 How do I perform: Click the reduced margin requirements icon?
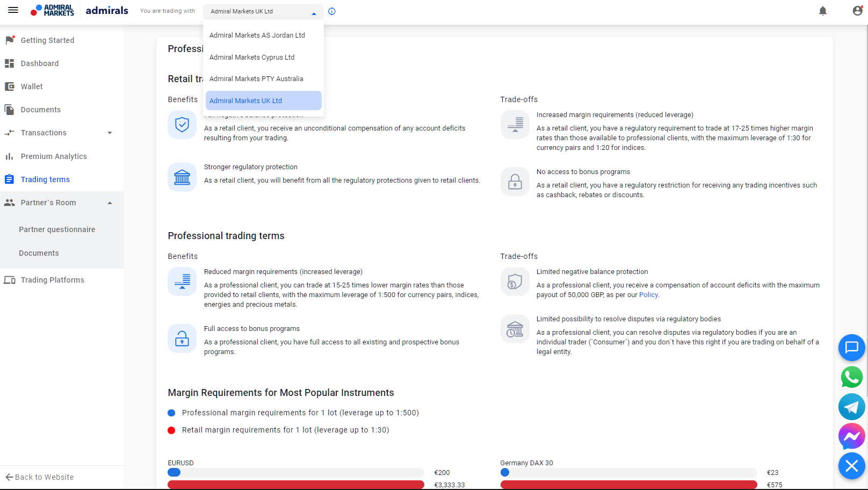[182, 282]
